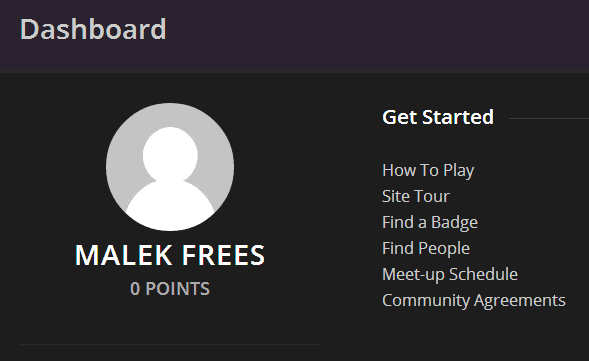View the 0 POINTS score label
The height and width of the screenshot is (361, 589).
(170, 288)
